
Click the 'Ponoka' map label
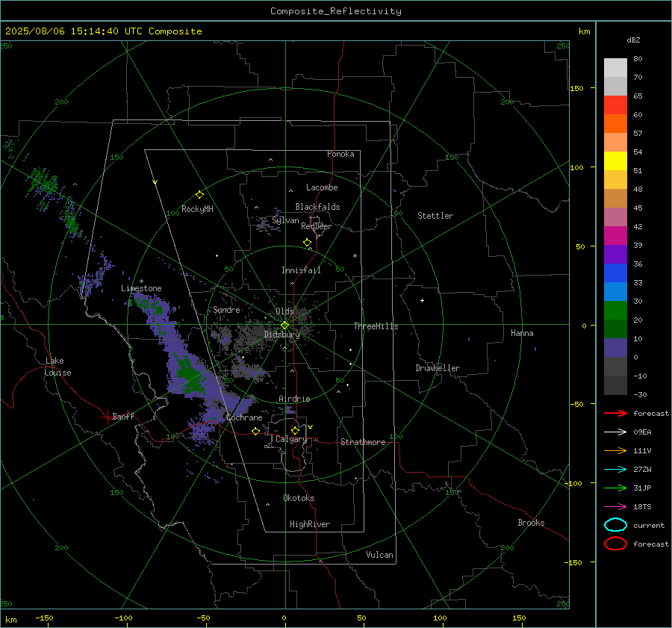[x=340, y=154]
